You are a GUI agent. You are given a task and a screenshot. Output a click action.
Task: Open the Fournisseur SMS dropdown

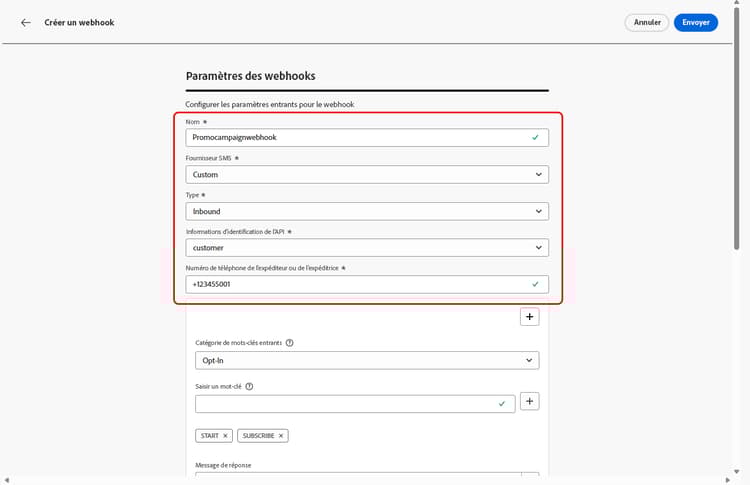[x=367, y=174]
